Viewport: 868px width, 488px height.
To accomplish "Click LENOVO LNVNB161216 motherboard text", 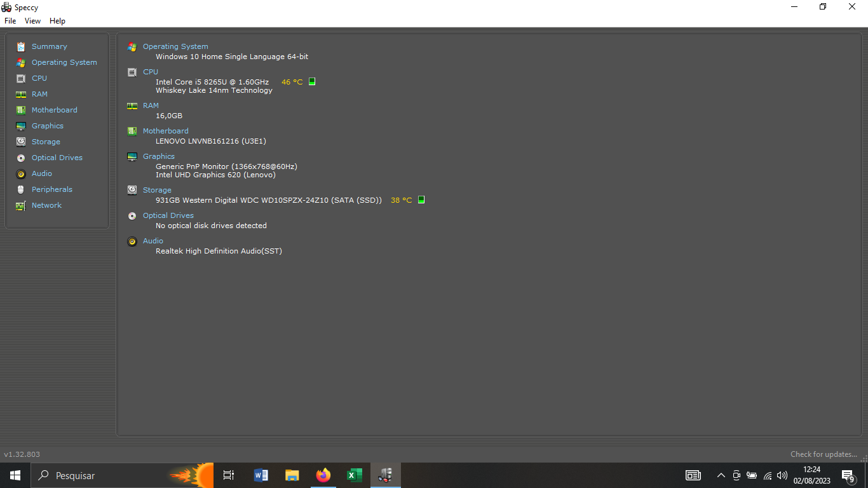I will (x=211, y=141).
